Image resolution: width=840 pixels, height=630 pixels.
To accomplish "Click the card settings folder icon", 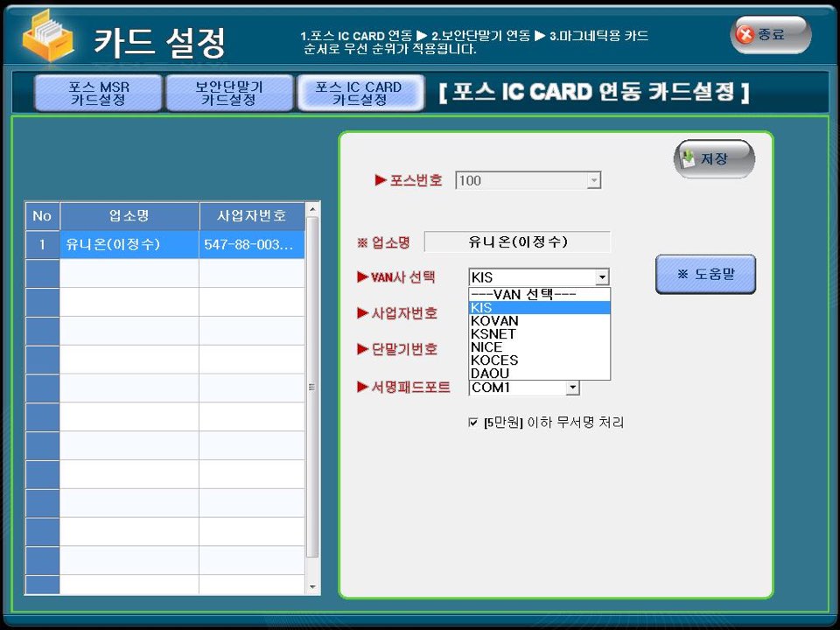I will point(49,38).
